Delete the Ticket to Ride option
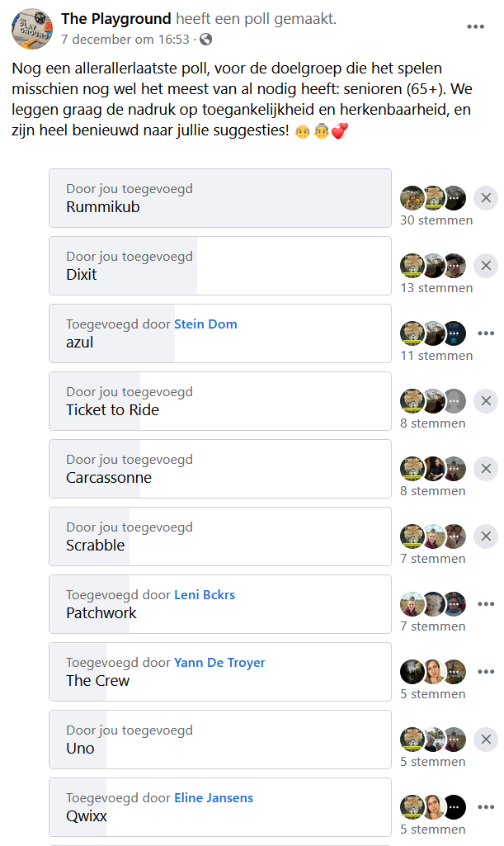This screenshot has height=846, width=504. click(x=486, y=401)
